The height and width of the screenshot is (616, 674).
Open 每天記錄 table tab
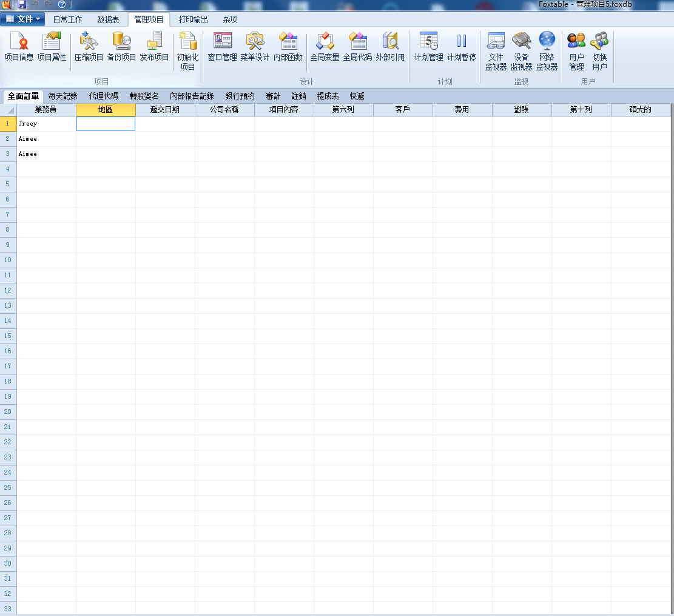click(62, 96)
